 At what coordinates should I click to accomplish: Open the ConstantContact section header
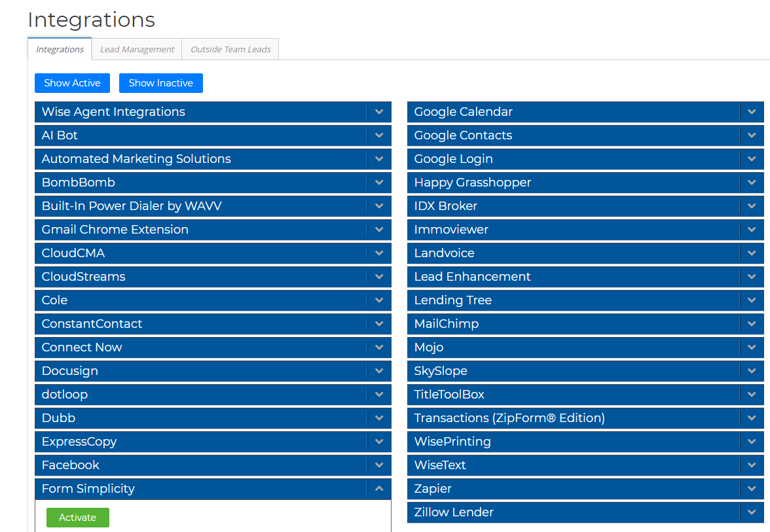pyautogui.click(x=213, y=323)
